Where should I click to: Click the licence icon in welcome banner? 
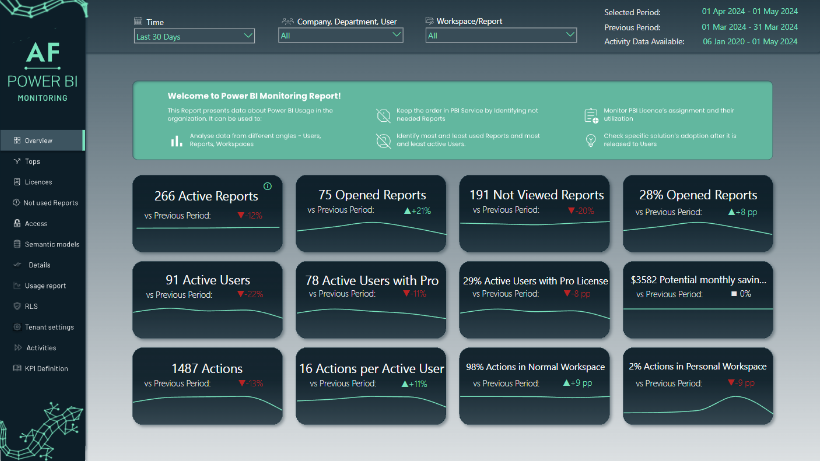click(x=591, y=115)
